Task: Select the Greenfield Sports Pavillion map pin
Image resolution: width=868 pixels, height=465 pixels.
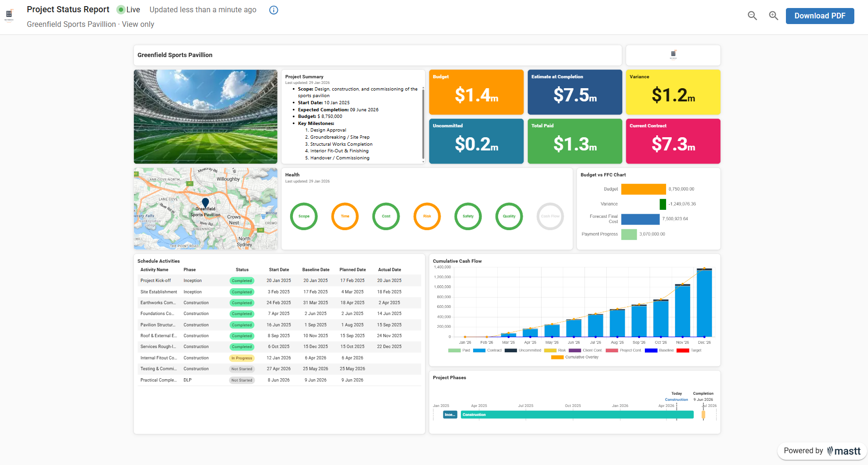Action: point(205,203)
